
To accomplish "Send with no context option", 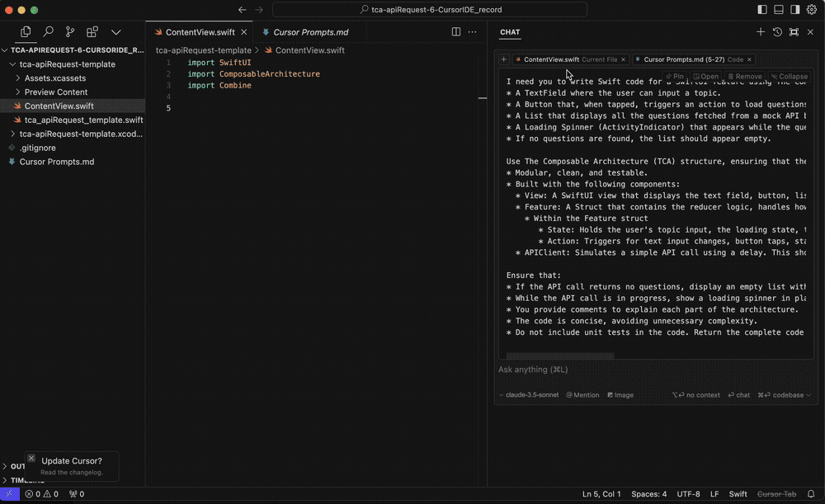I will tap(695, 395).
